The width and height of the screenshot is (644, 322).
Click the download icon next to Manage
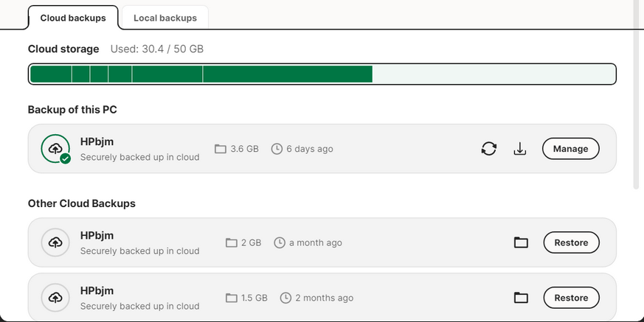point(520,149)
